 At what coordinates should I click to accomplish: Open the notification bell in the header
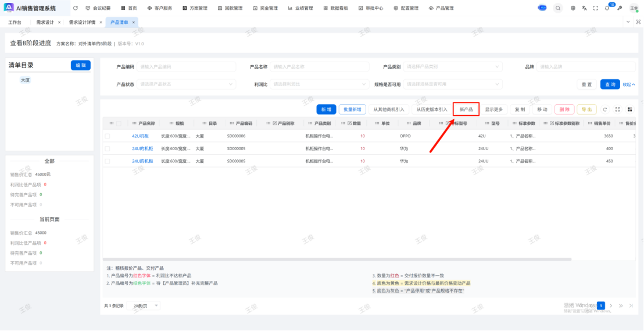click(607, 8)
